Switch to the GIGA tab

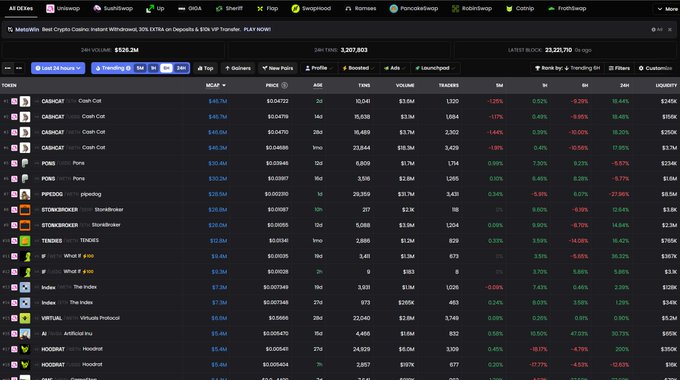pyautogui.click(x=190, y=9)
